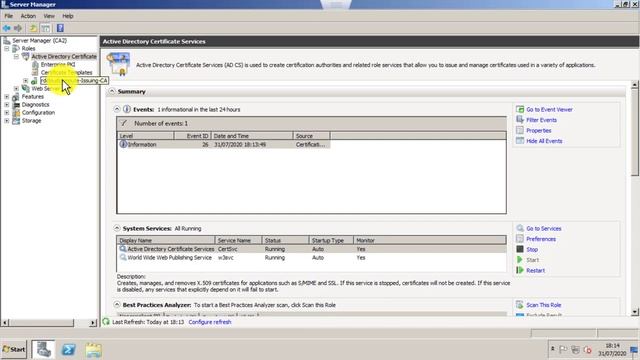Click the refresh icon beside Last Refresh
This screenshot has width=640, height=360.
(106, 322)
